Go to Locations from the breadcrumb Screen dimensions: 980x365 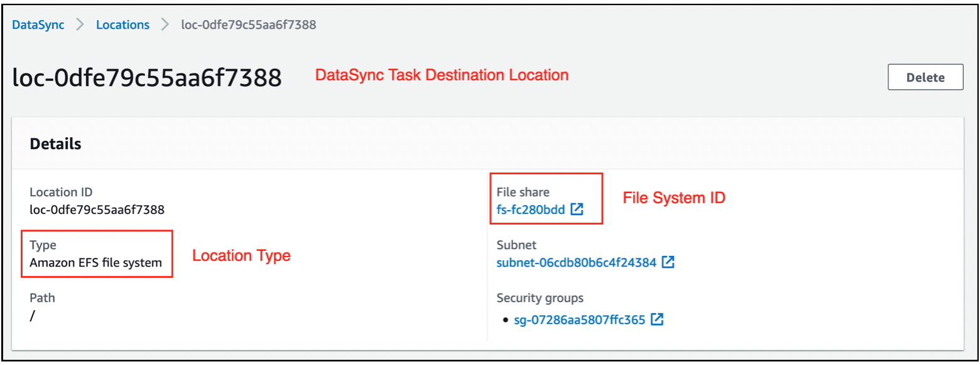pos(122,24)
